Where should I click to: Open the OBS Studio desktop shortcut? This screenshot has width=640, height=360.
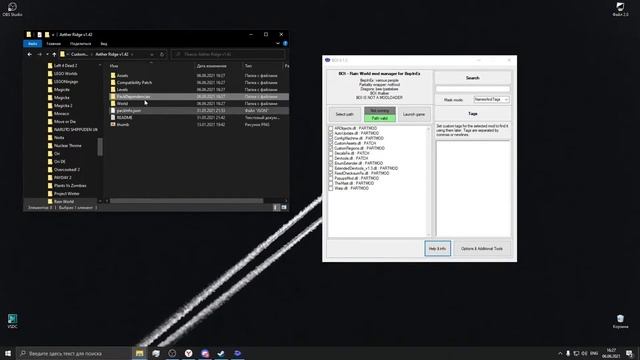[x=12, y=9]
